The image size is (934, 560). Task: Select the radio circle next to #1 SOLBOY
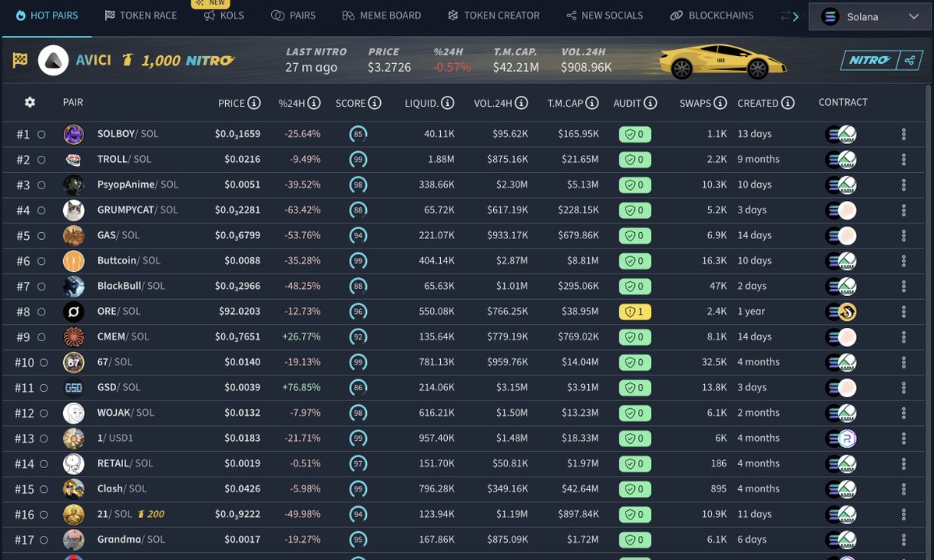click(x=41, y=133)
